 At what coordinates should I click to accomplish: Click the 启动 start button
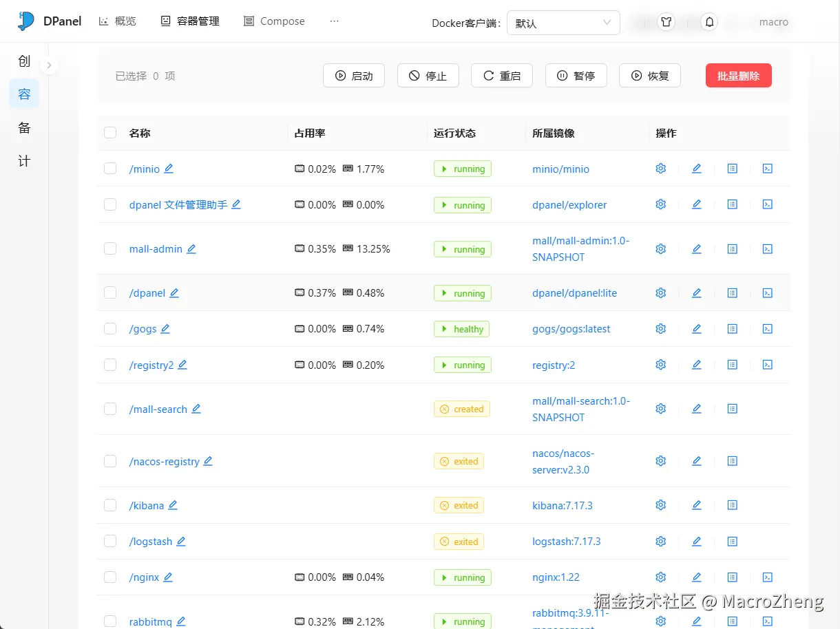(354, 76)
